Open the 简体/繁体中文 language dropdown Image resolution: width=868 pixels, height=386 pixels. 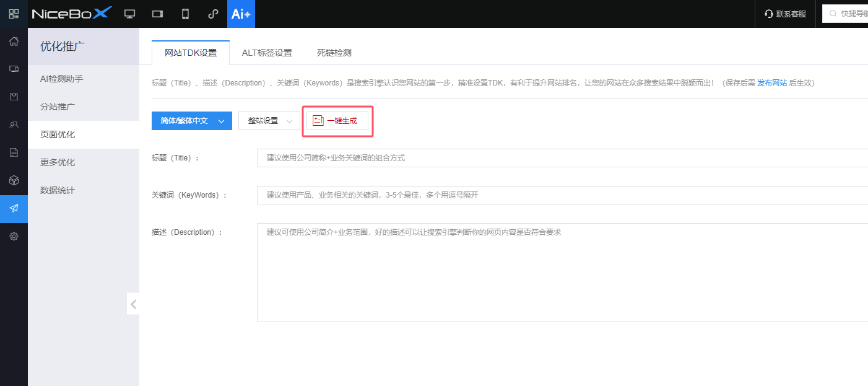(191, 121)
